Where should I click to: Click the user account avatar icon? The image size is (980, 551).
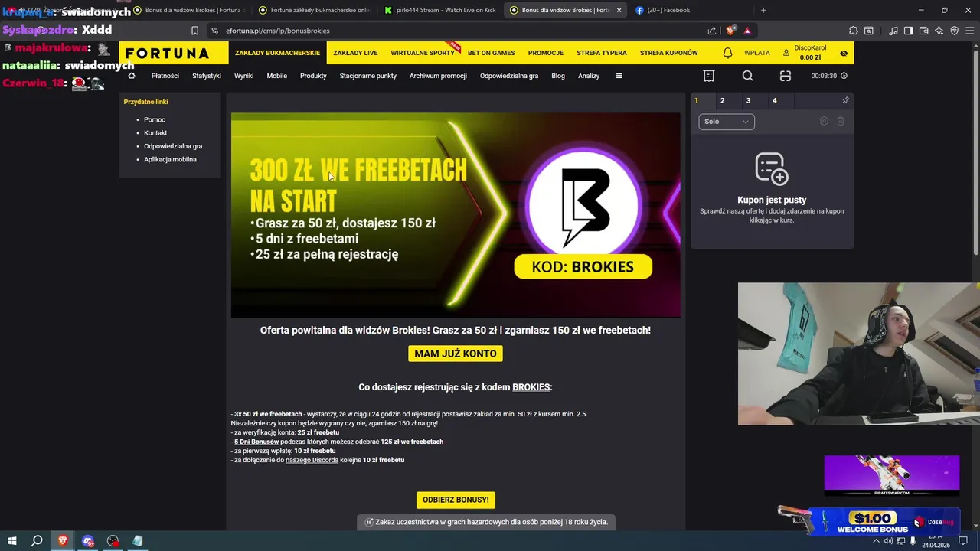point(786,53)
